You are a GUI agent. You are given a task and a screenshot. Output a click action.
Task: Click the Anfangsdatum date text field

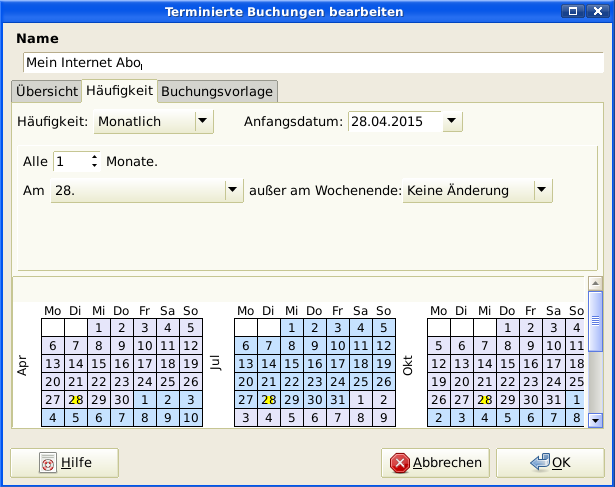coord(394,122)
